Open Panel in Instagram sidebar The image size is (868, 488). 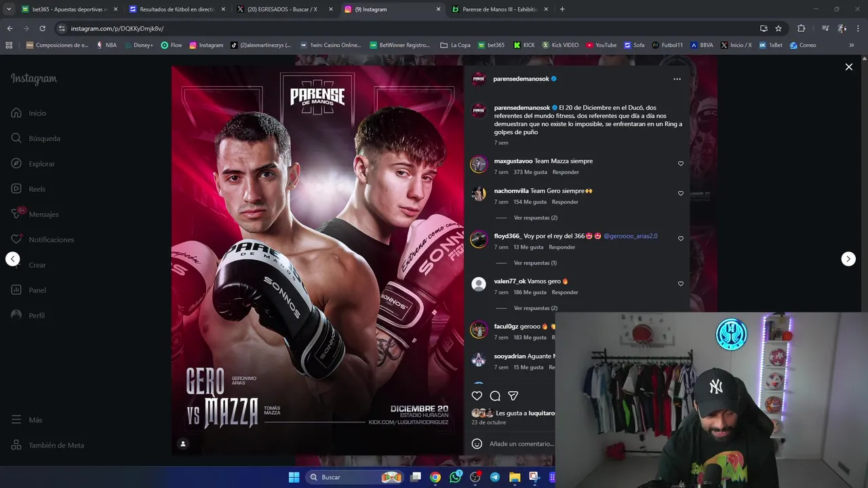(x=29, y=290)
